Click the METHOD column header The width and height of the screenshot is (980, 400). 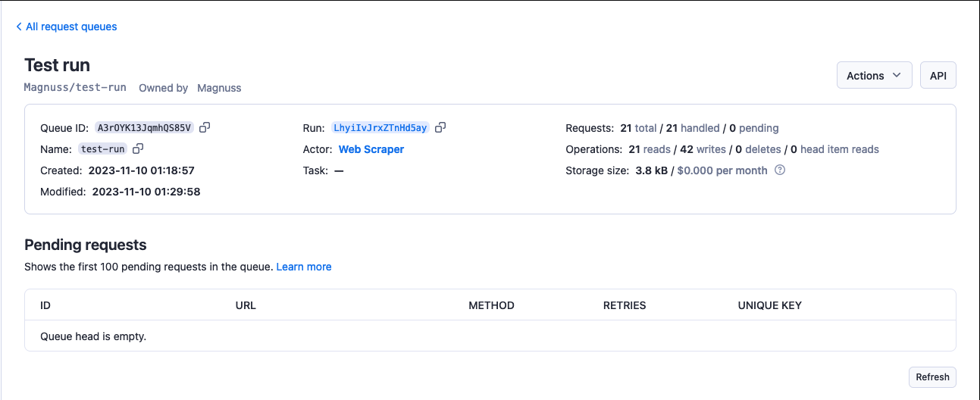tap(491, 305)
